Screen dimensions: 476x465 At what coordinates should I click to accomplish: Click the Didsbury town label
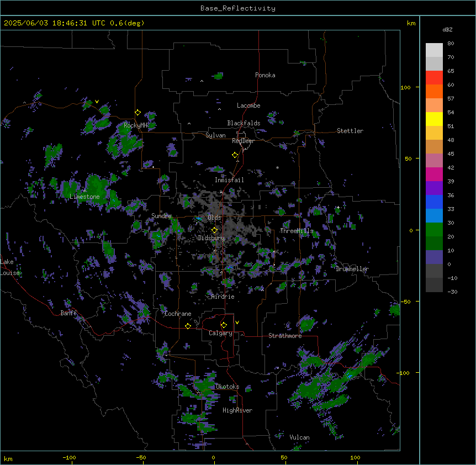pyautogui.click(x=211, y=238)
